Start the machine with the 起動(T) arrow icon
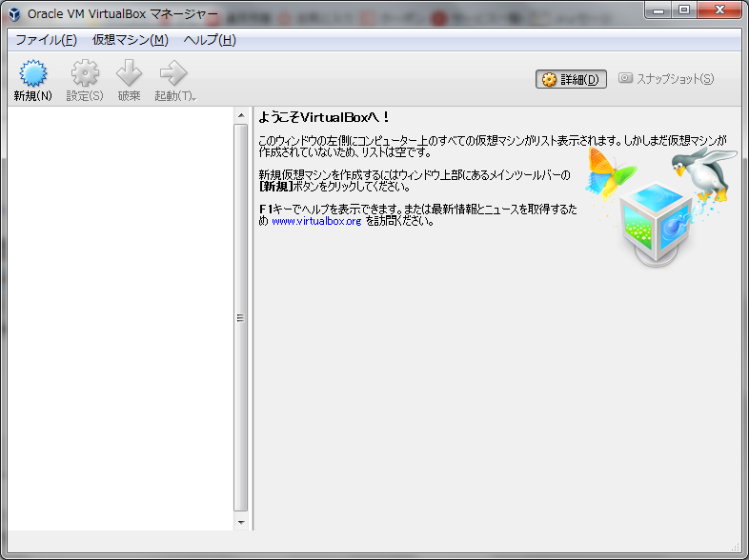The width and height of the screenshot is (749, 560). (172, 80)
